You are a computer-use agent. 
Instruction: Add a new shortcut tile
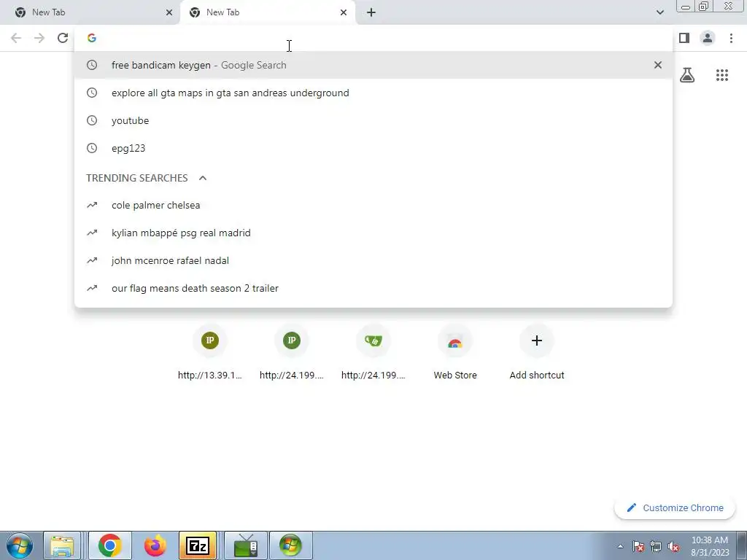click(537, 352)
